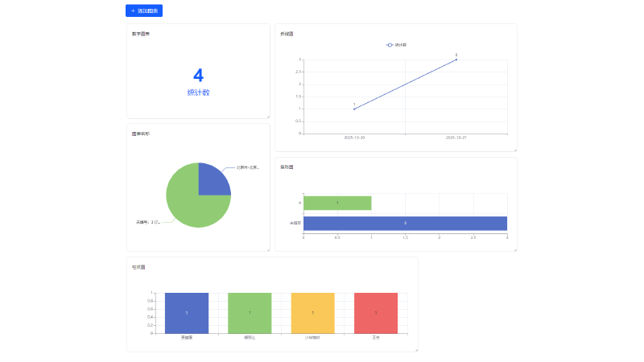Screen dimensions: 644x362
Task: Click resize handle of the 数字图表 card
Action: 268,117
